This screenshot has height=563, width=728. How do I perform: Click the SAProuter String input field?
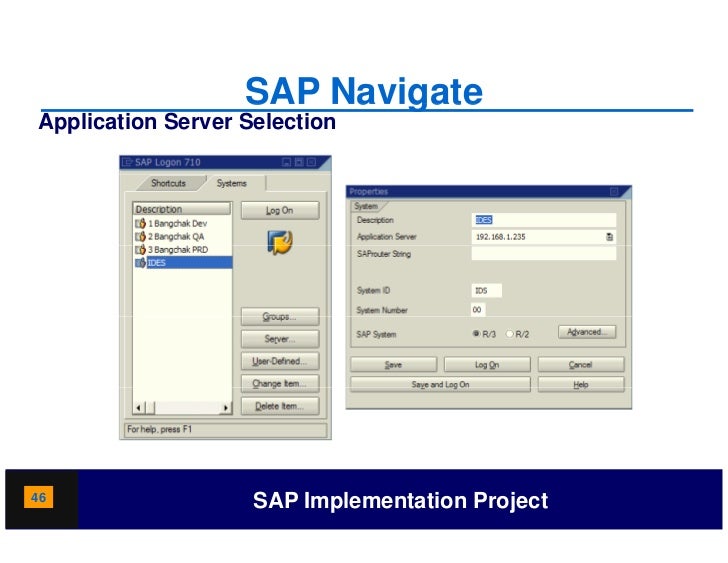pyautogui.click(x=544, y=253)
